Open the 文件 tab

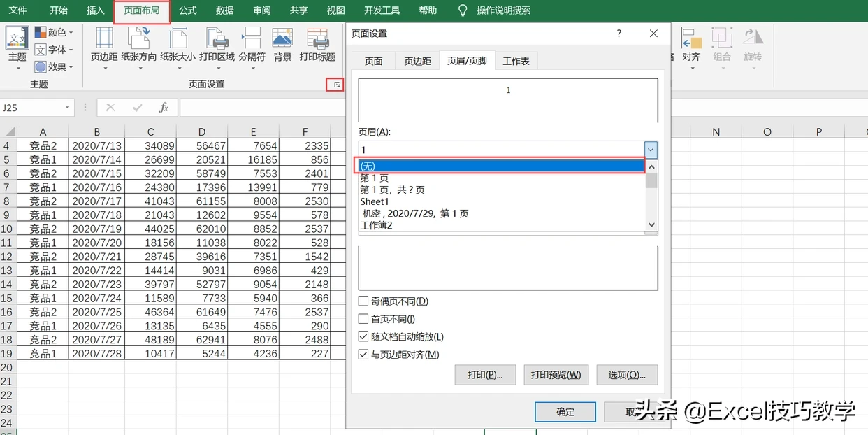[x=18, y=10]
